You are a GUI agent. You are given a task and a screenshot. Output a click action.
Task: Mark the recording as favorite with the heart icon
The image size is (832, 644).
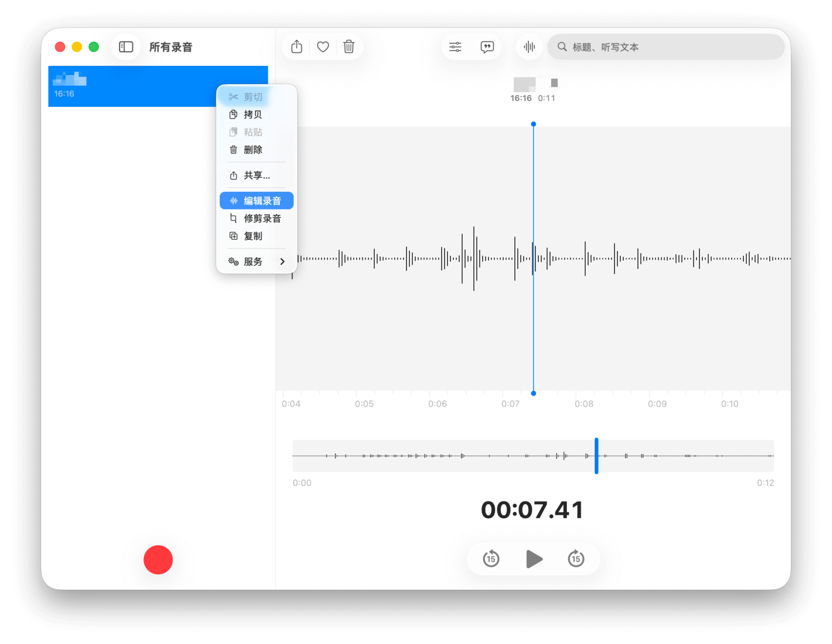pos(323,47)
